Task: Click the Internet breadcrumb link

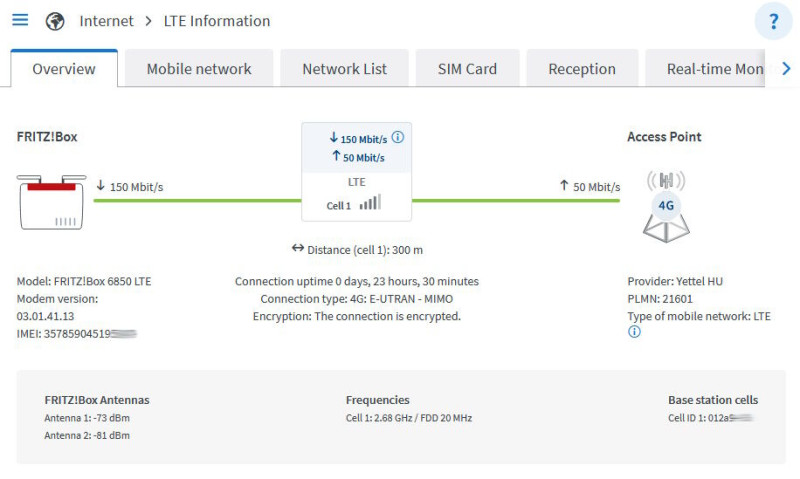Action: click(x=106, y=21)
